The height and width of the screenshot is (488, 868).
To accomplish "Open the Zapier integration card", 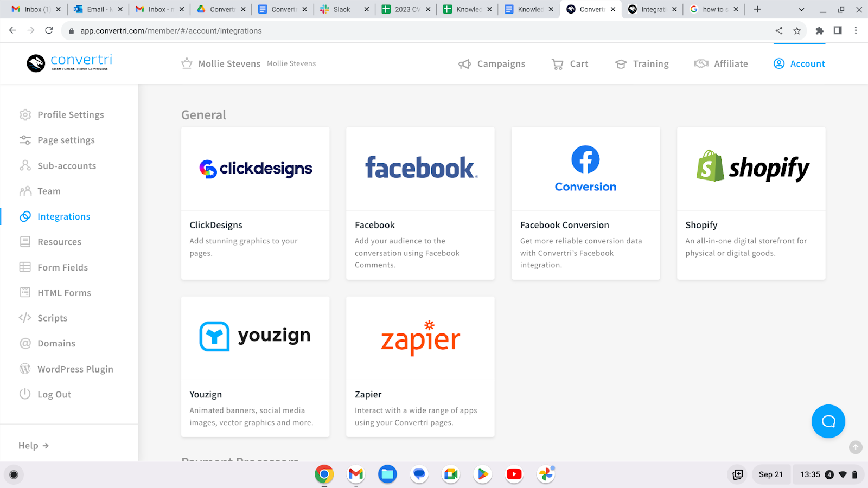I will coord(420,367).
